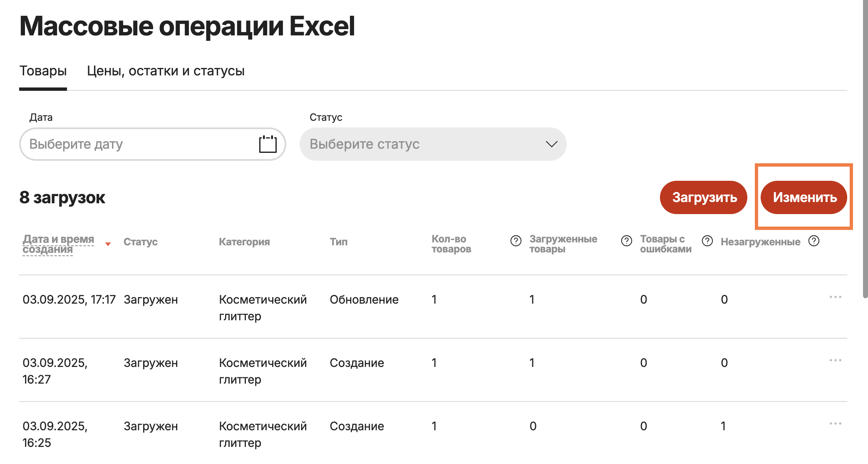868x464 pixels.
Task: Click Загружен status in the 17:17 row
Action: coord(151,299)
